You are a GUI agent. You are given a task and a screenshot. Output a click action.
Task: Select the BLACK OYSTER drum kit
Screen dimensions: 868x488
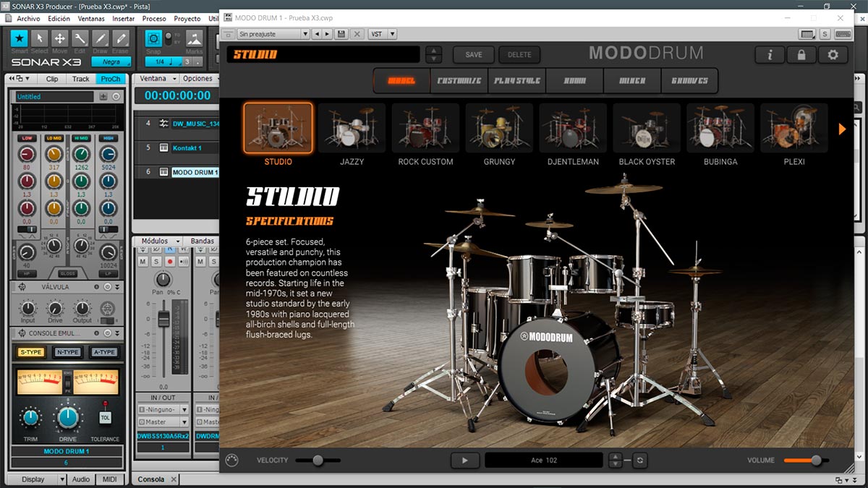click(x=647, y=134)
